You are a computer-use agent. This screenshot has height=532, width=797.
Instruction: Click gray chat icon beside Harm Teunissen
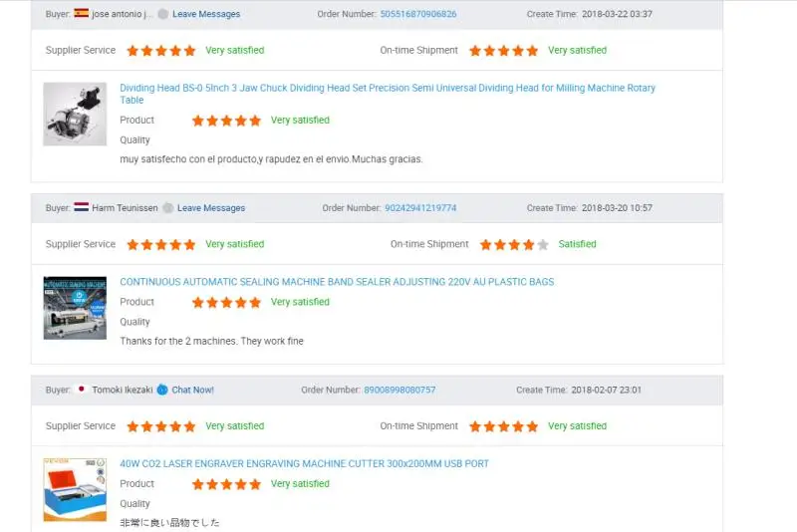pos(168,208)
